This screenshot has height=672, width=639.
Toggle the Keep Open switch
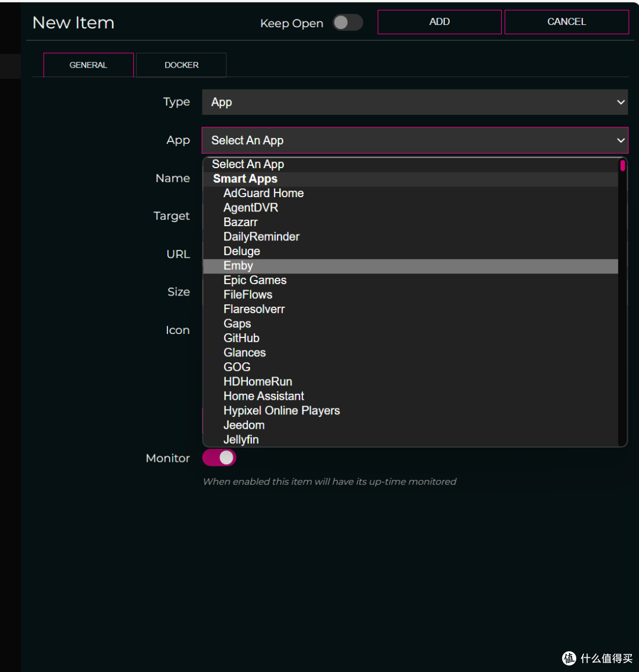click(347, 23)
